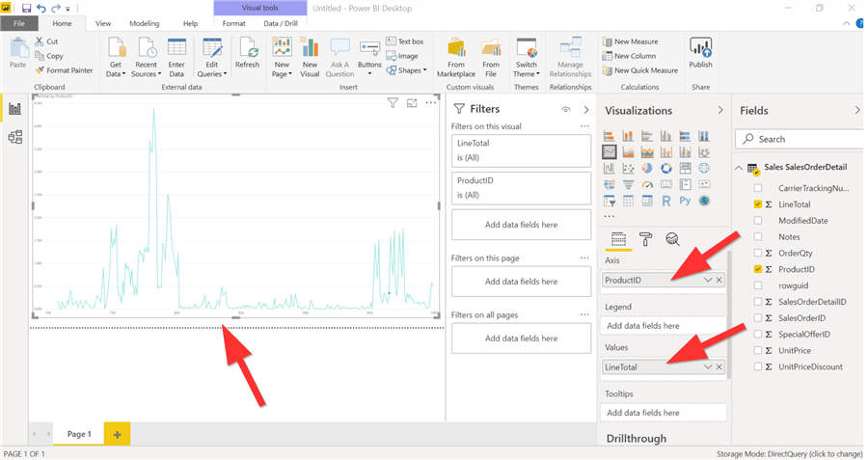Select the Donut chart visualization
Viewport: 868px width, 460px height.
[x=665, y=168]
